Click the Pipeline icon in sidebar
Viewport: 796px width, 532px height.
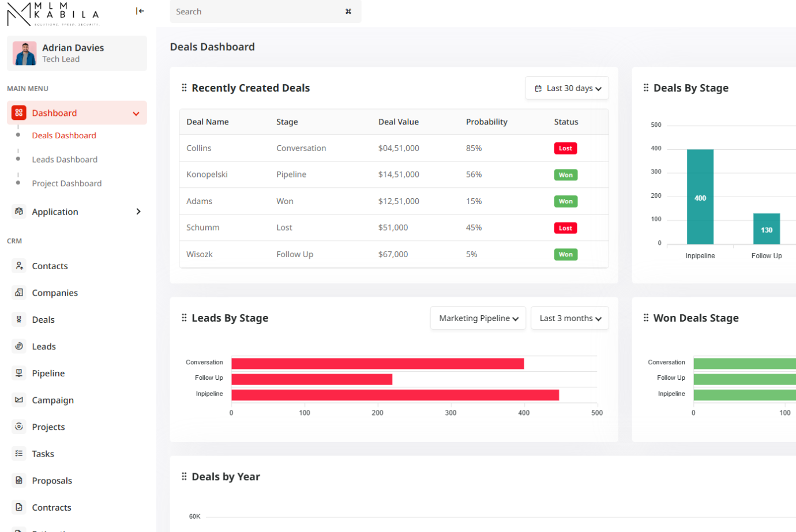(x=19, y=373)
